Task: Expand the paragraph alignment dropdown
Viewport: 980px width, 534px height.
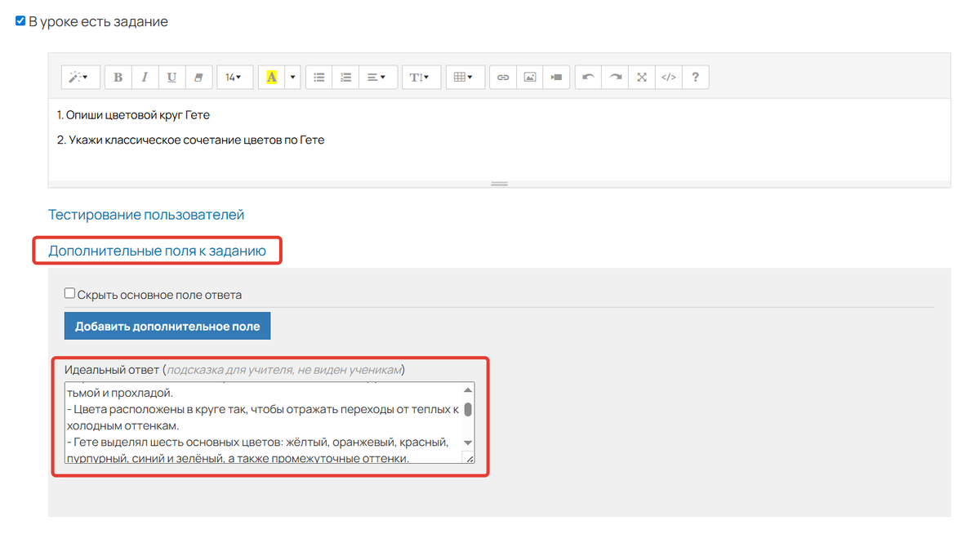Action: point(376,77)
